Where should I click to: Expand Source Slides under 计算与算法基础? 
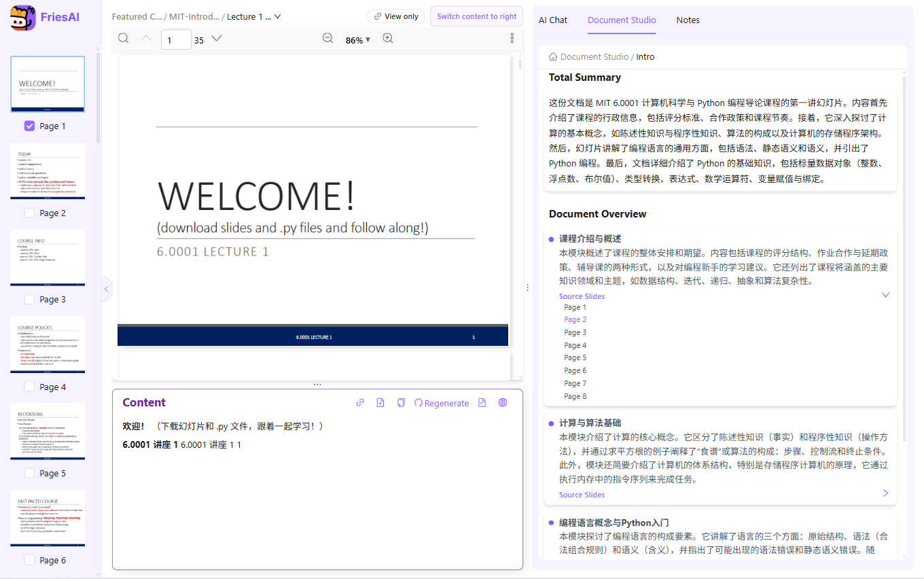coord(885,493)
